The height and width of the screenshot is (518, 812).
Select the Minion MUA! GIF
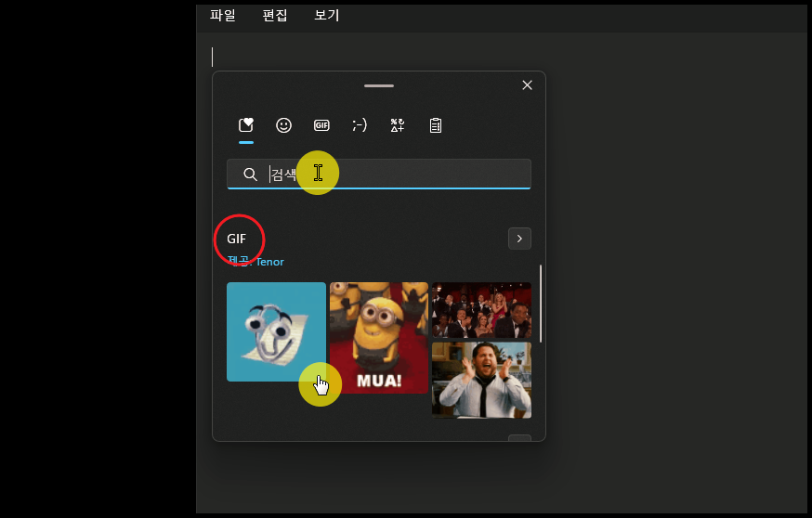pos(379,337)
